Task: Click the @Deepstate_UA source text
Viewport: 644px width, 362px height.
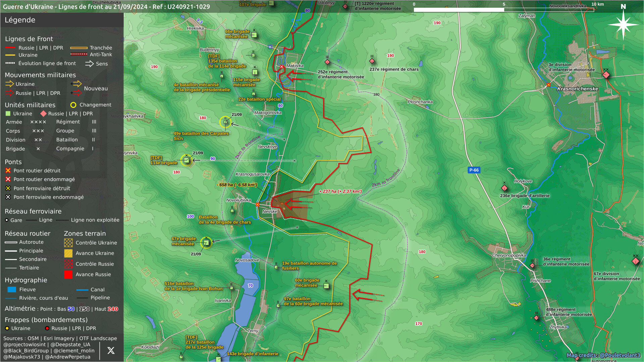Action: pyautogui.click(x=70, y=345)
